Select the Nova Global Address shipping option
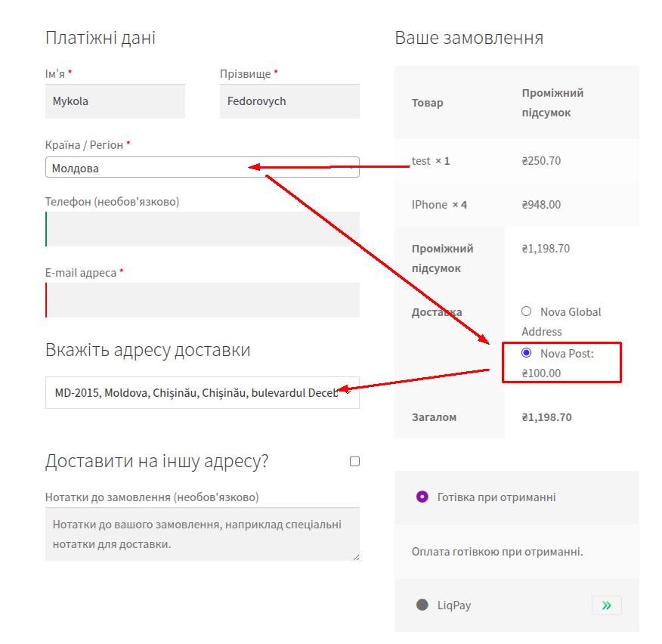 [x=527, y=311]
